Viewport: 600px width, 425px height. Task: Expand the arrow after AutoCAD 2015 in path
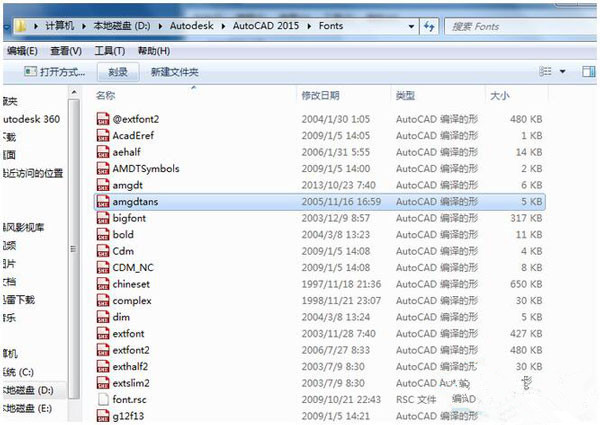pyautogui.click(x=309, y=26)
